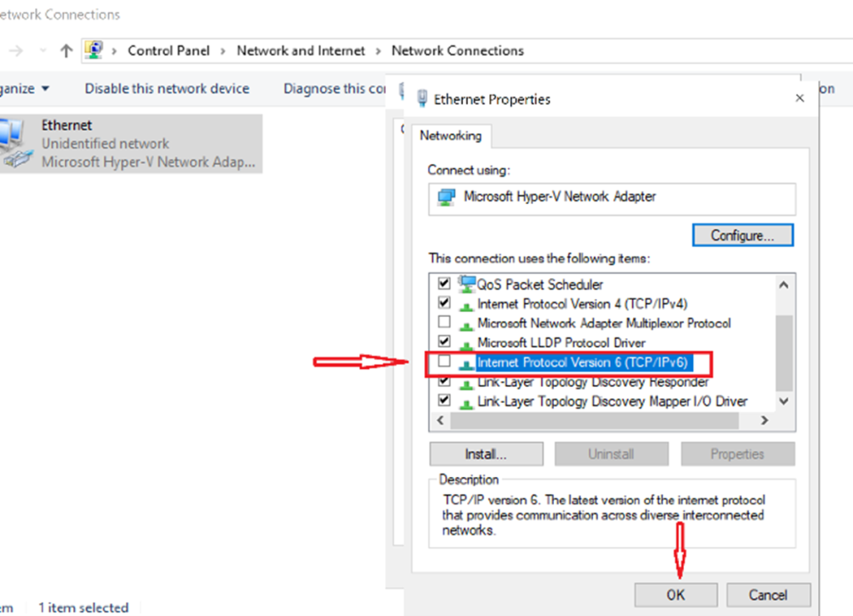Select Microsoft Network Adapter Multiplexor Protocol text
The image size is (853, 616).
pyautogui.click(x=604, y=324)
